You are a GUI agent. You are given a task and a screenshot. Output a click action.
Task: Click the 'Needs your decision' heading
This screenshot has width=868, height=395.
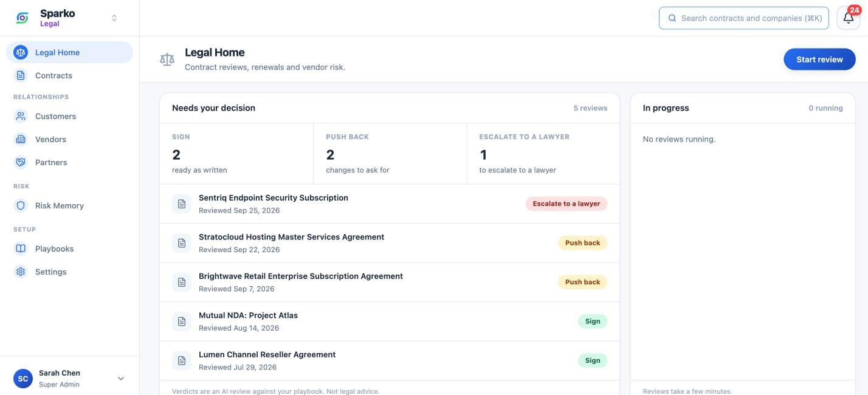point(213,108)
